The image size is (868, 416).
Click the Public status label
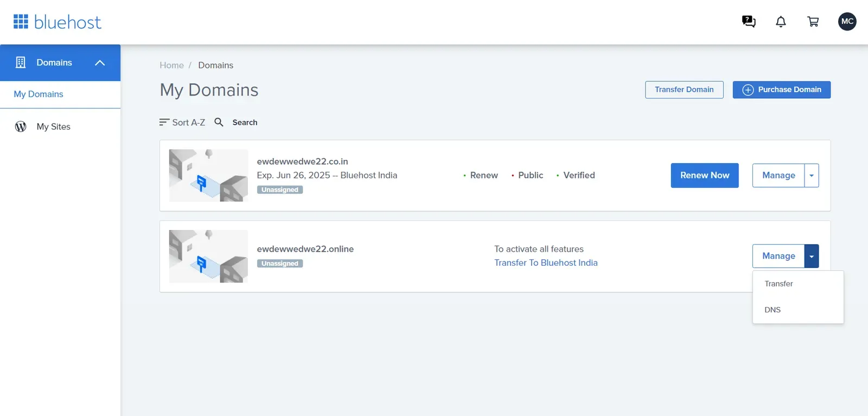(531, 176)
